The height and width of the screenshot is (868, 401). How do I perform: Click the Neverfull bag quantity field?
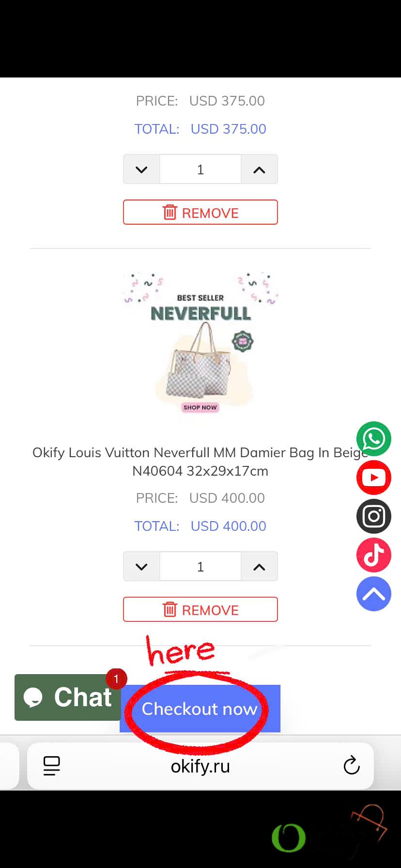click(x=200, y=566)
